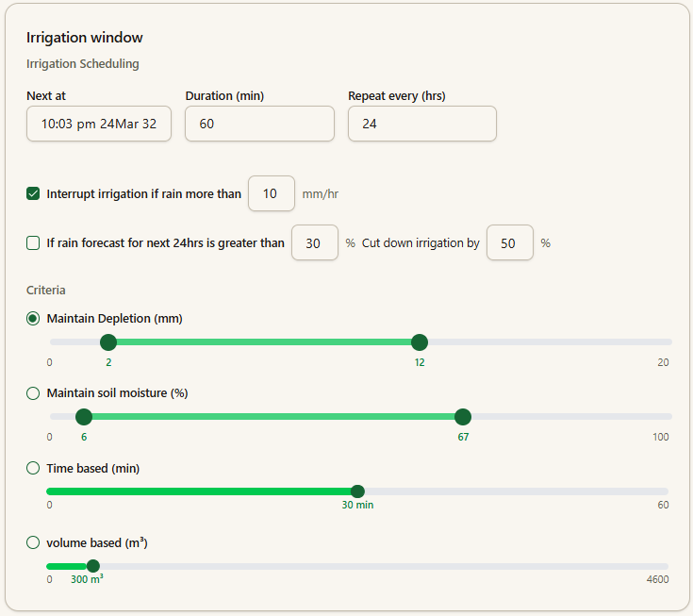Click the volume slider handle at 300 m³
Viewport: 693px width, 616px height.
[x=92, y=566]
